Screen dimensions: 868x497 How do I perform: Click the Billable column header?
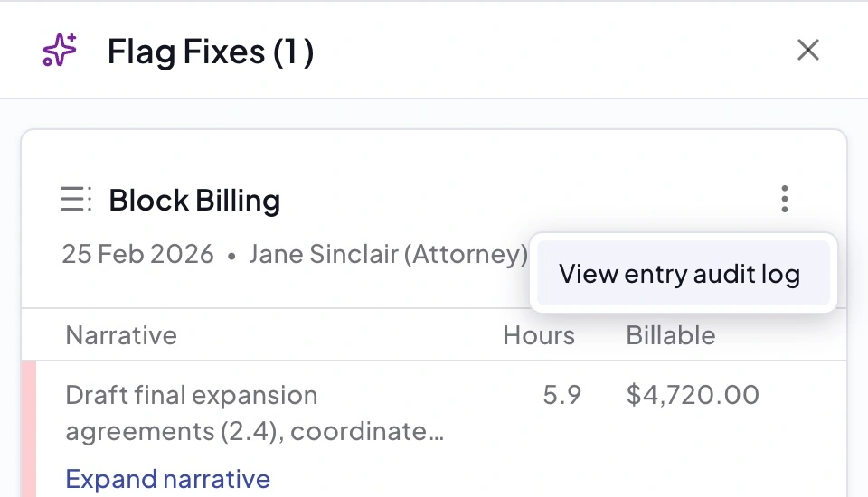pos(671,336)
